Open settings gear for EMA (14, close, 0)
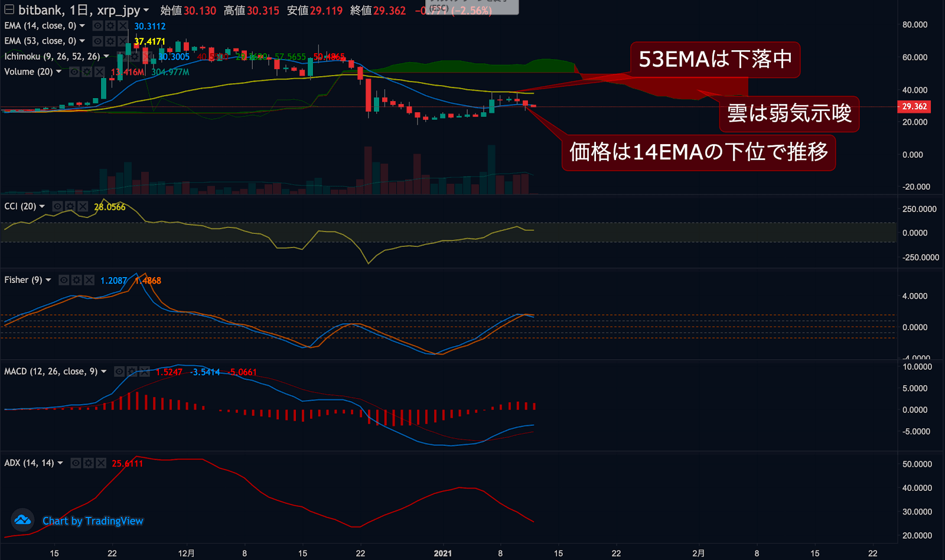The image size is (945, 560). click(x=110, y=26)
